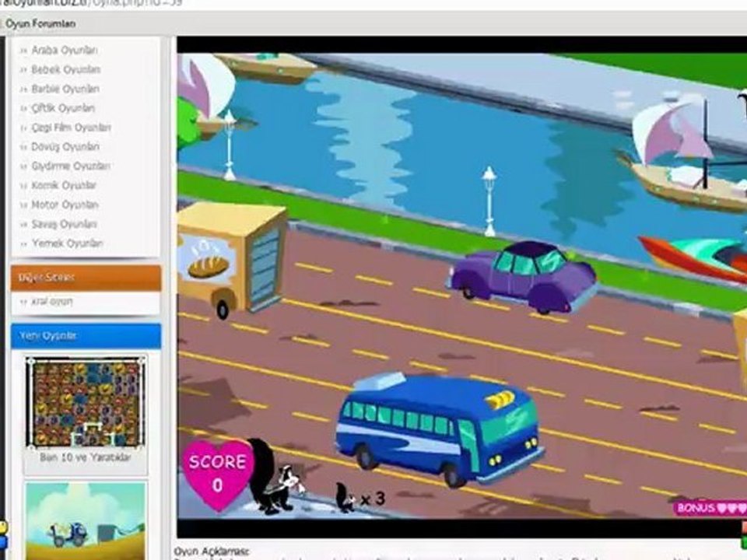This screenshot has width=747, height=560.
Task: Select the Komik Oyunlar link
Action: pyautogui.click(x=64, y=185)
